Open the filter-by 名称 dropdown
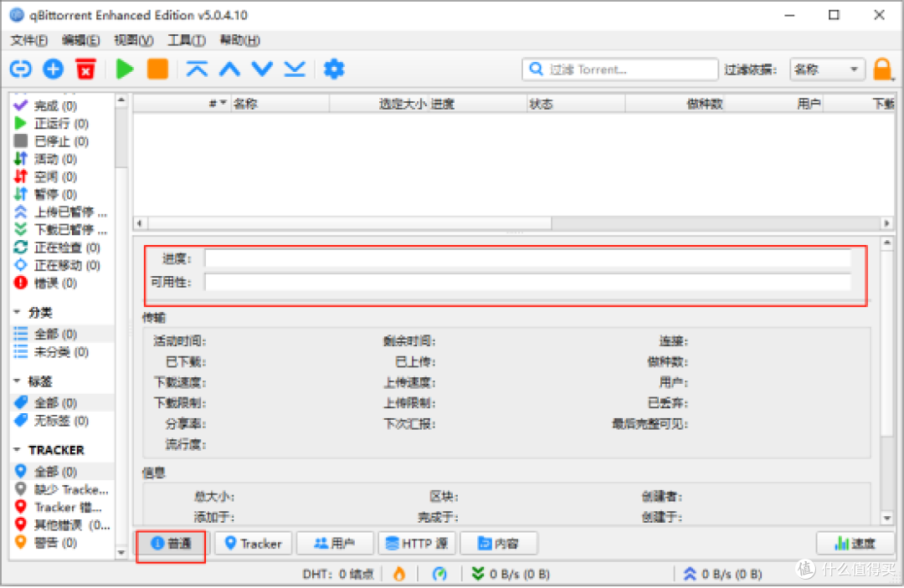 [x=827, y=69]
